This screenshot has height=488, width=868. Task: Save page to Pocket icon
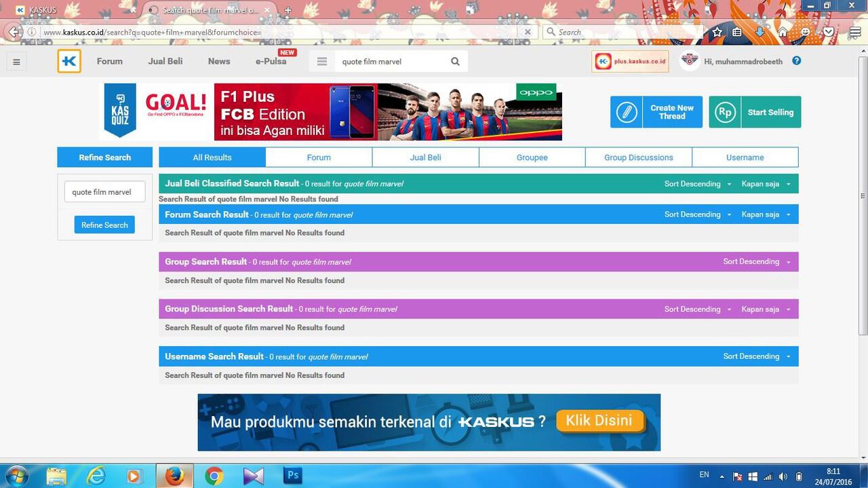829,32
